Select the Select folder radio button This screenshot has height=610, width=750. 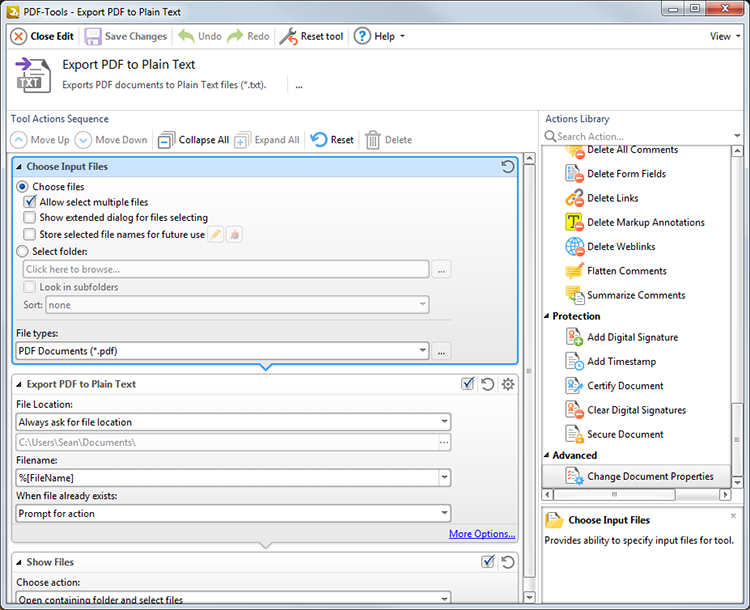point(22,252)
